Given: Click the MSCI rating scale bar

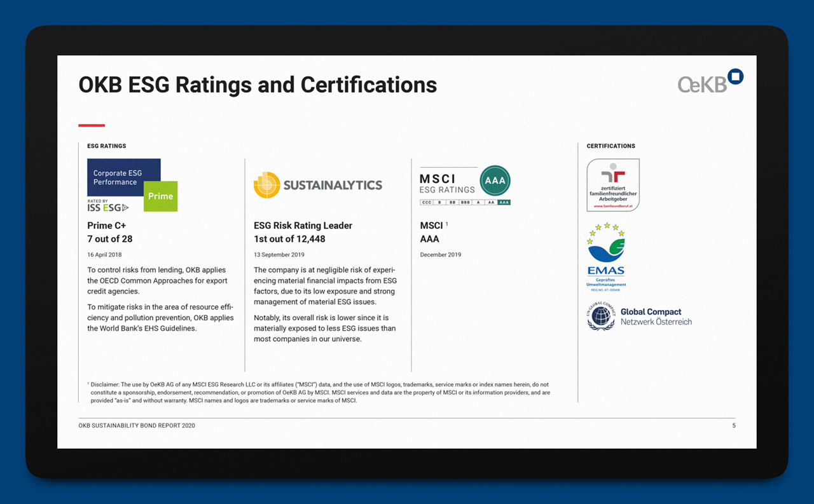Looking at the screenshot, I should [465, 202].
